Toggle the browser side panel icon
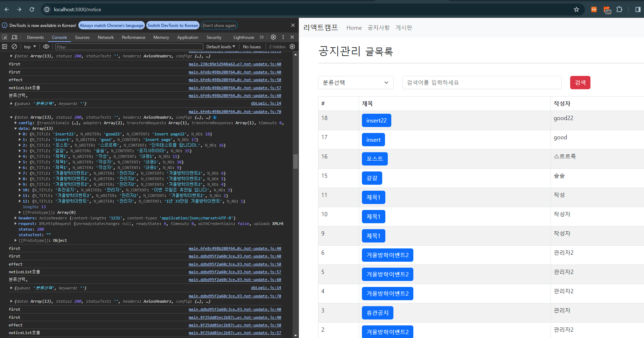 638,9
